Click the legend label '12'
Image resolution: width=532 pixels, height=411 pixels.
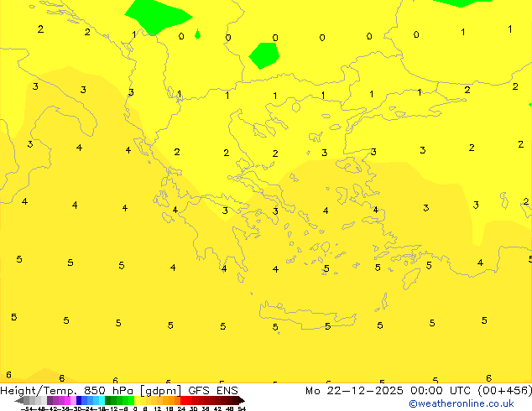[x=158, y=408]
